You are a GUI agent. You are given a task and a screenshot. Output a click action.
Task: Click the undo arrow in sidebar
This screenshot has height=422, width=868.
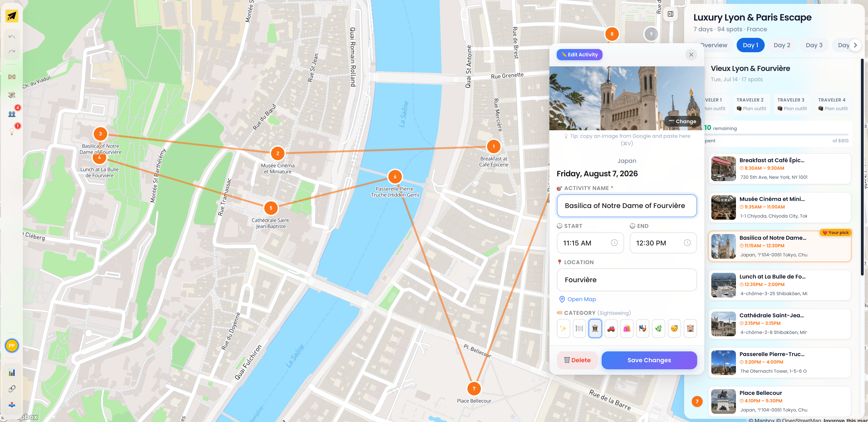(12, 37)
